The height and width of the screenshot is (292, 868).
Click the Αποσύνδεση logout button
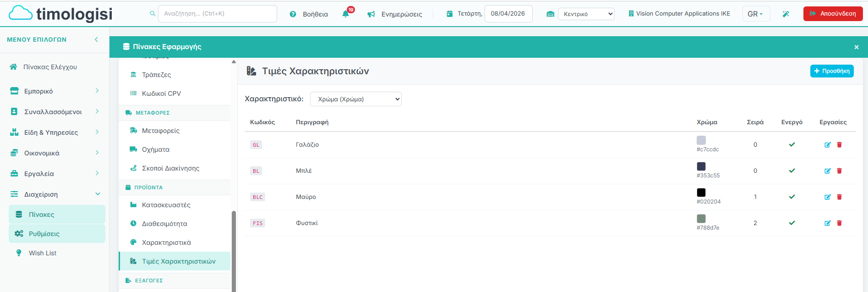(833, 14)
